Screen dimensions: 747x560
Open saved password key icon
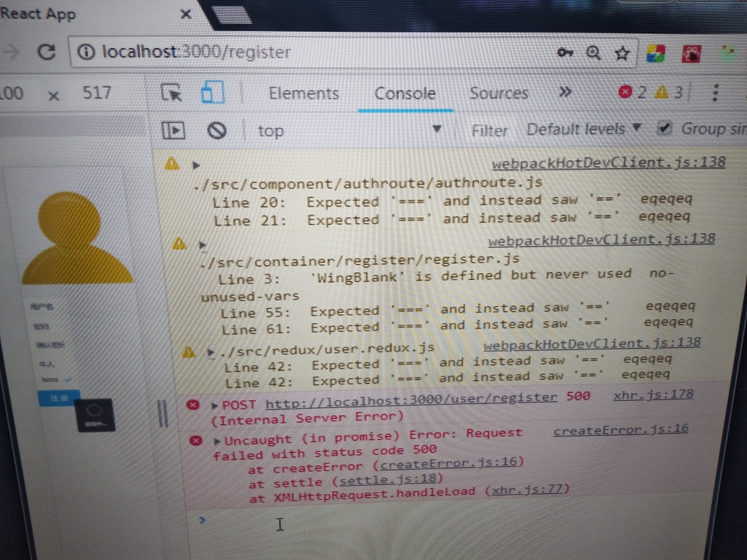click(x=565, y=52)
